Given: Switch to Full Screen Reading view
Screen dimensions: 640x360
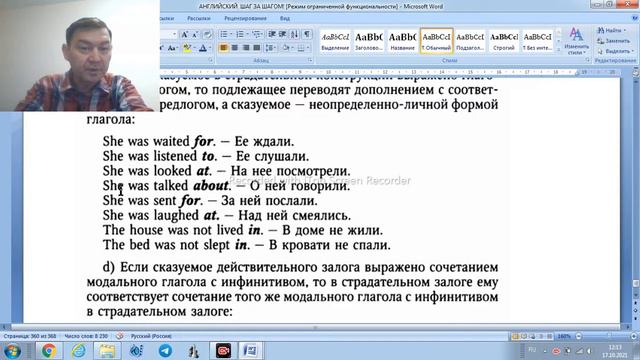Looking at the screenshot, I should click(x=524, y=336).
